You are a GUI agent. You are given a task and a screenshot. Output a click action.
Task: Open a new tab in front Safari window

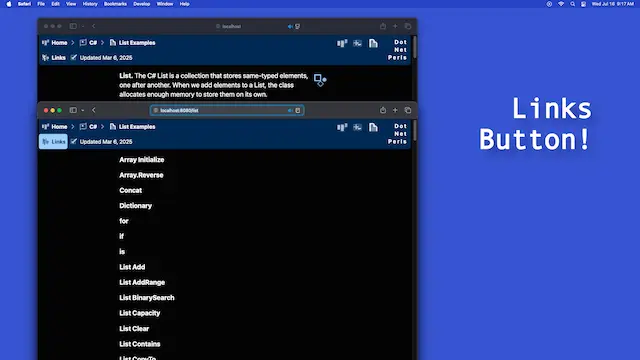click(395, 110)
